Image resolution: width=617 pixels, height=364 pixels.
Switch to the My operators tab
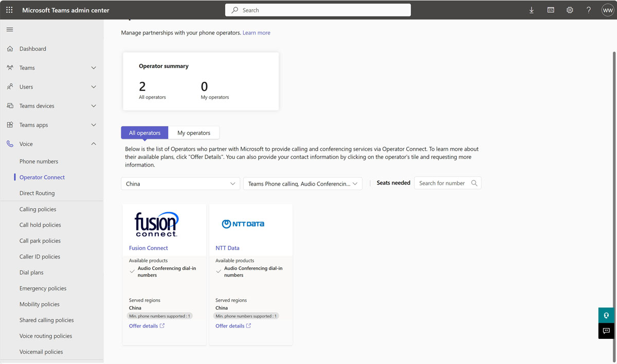(x=194, y=133)
